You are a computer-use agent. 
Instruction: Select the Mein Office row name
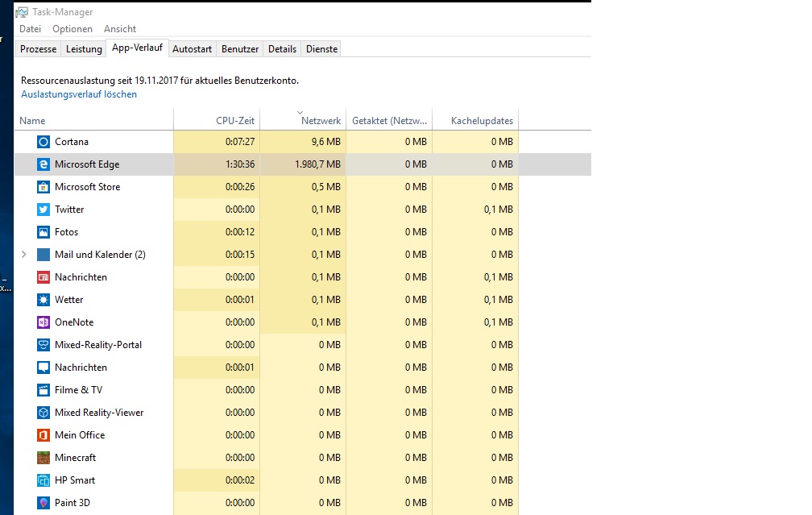(x=80, y=435)
